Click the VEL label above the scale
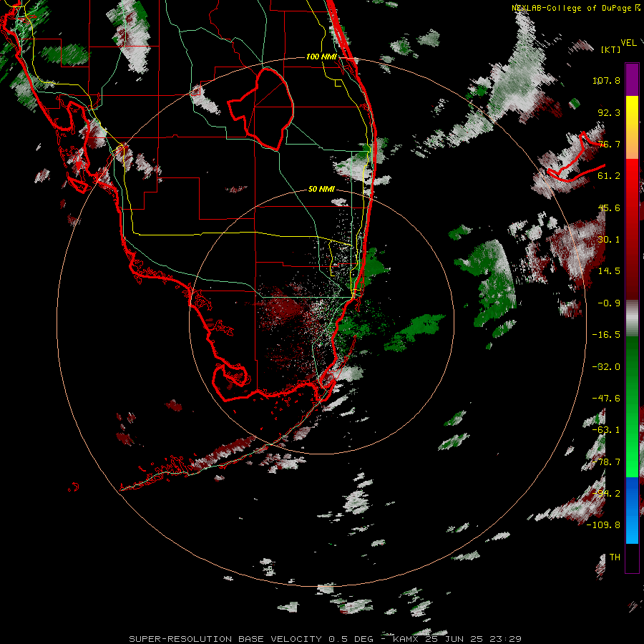Image resolution: width=644 pixels, height=644 pixels. (628, 43)
